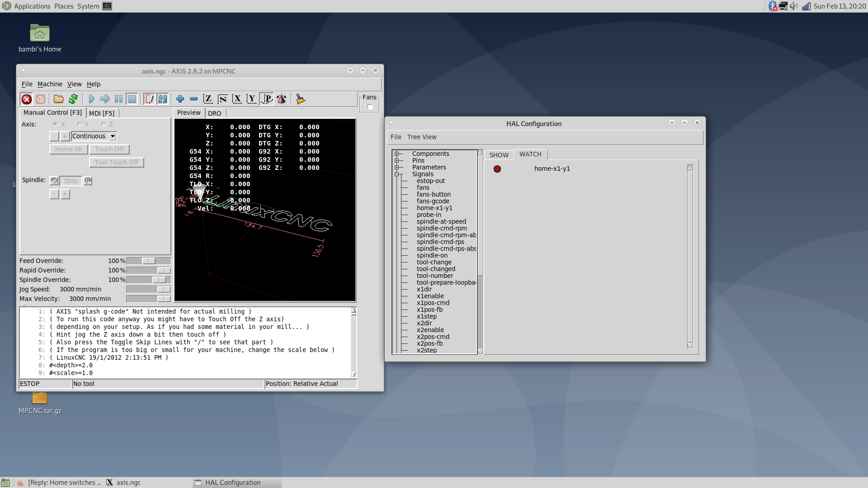Select Perspective View P icon
Screen dimensions: 868x488
267,99
